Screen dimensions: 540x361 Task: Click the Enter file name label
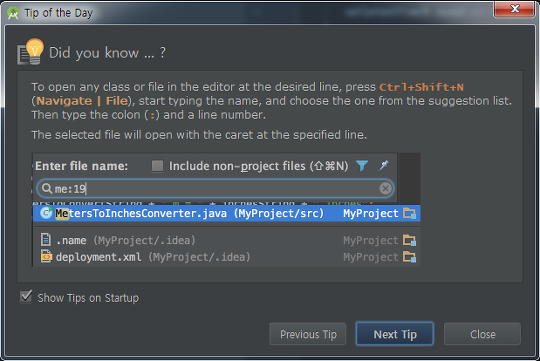coord(82,166)
